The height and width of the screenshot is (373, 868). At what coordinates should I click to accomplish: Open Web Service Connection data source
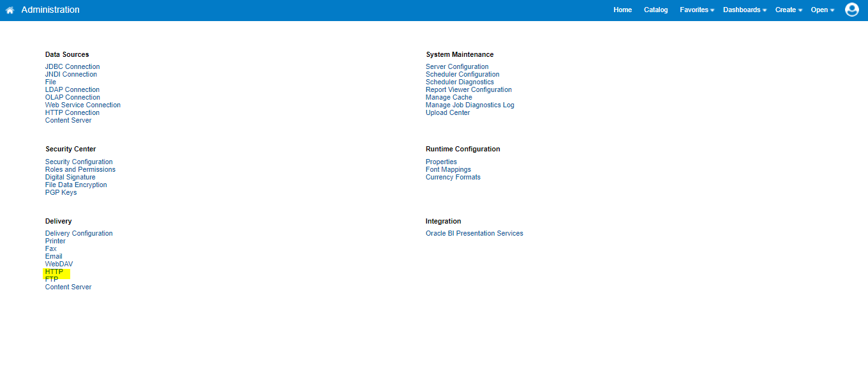(82, 105)
